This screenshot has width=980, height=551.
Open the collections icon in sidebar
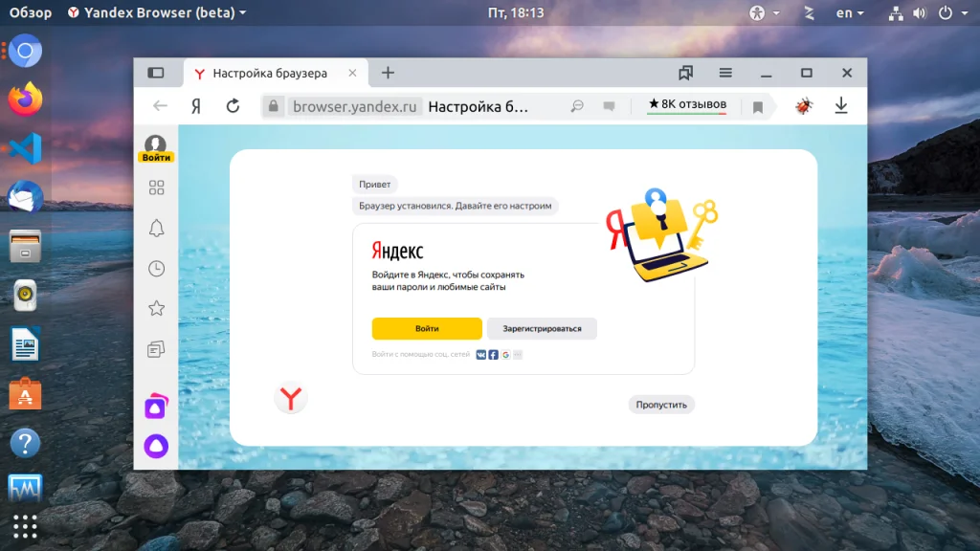[x=156, y=348]
